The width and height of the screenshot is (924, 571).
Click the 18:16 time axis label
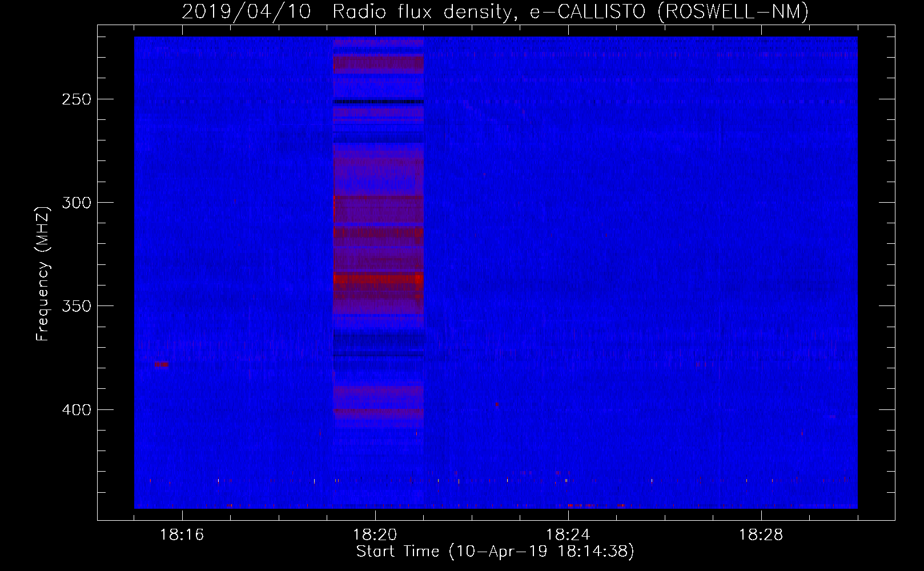(x=182, y=535)
